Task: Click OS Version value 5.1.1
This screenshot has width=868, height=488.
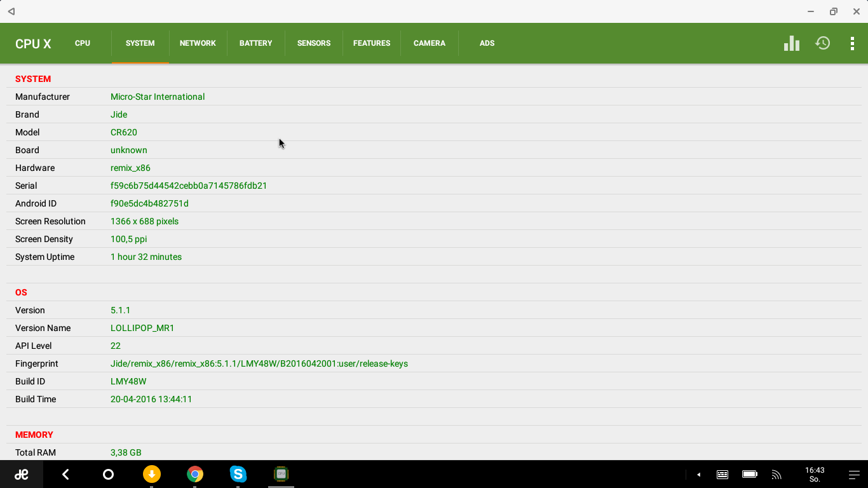Action: [x=120, y=310]
